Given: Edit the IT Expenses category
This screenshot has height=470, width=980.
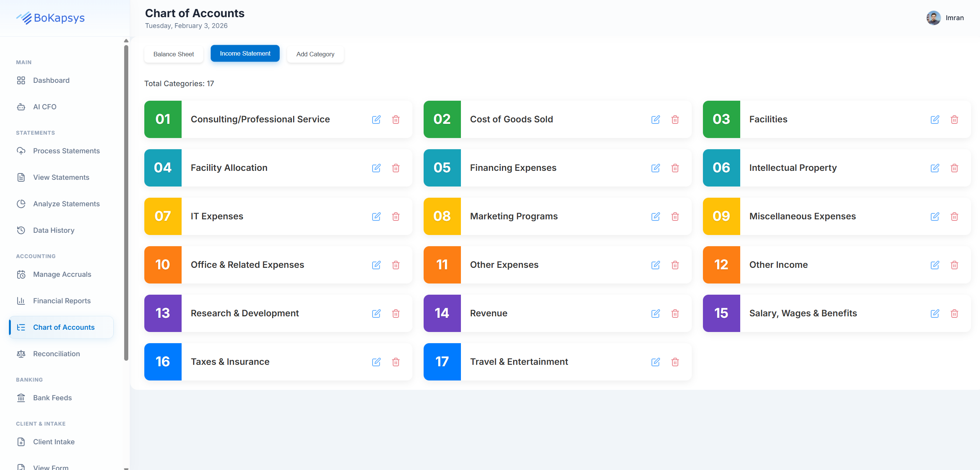Looking at the screenshot, I should click(x=376, y=217).
